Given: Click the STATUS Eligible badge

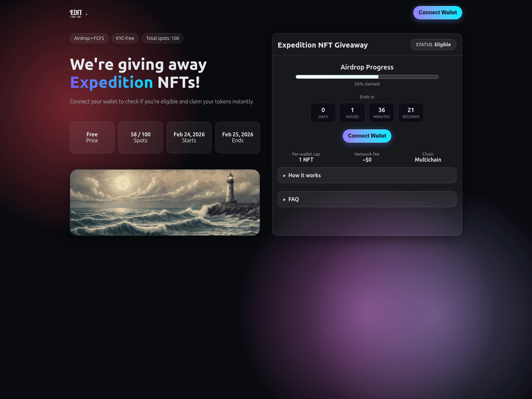Looking at the screenshot, I should (x=433, y=45).
